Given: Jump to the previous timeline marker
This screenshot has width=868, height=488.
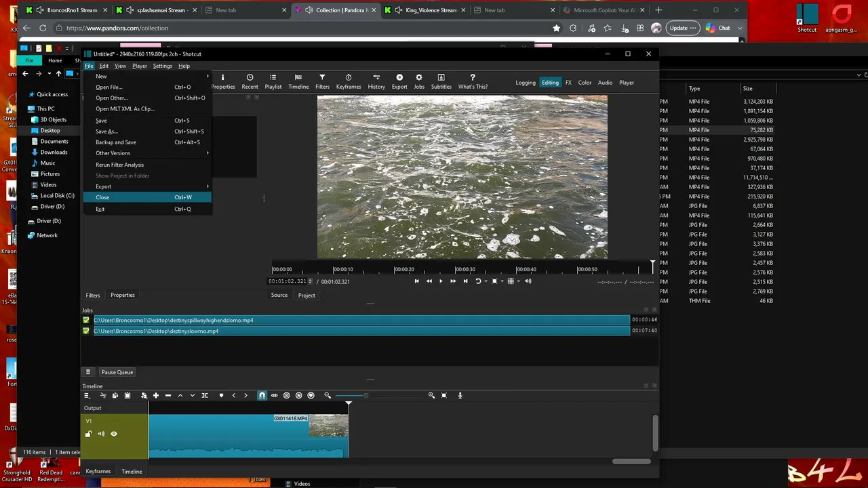Looking at the screenshot, I should tap(234, 395).
